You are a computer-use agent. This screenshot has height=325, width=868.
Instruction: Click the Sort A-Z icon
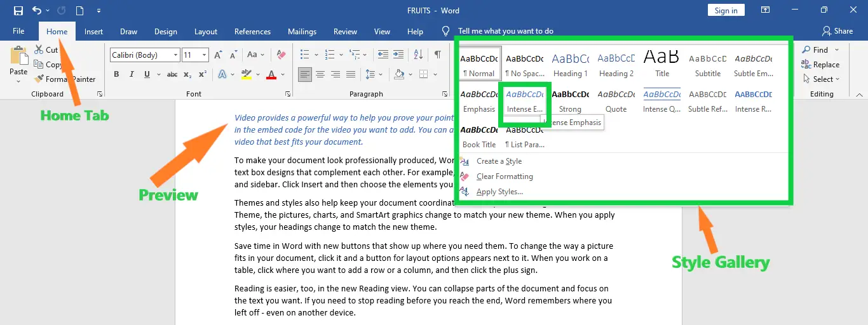(419, 55)
